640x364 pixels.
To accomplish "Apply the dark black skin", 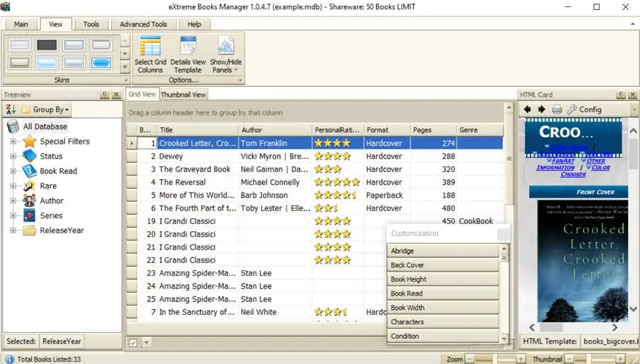I will tap(46, 45).
